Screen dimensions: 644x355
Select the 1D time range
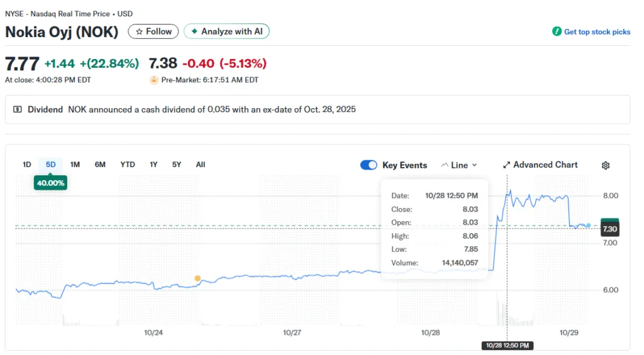point(26,165)
